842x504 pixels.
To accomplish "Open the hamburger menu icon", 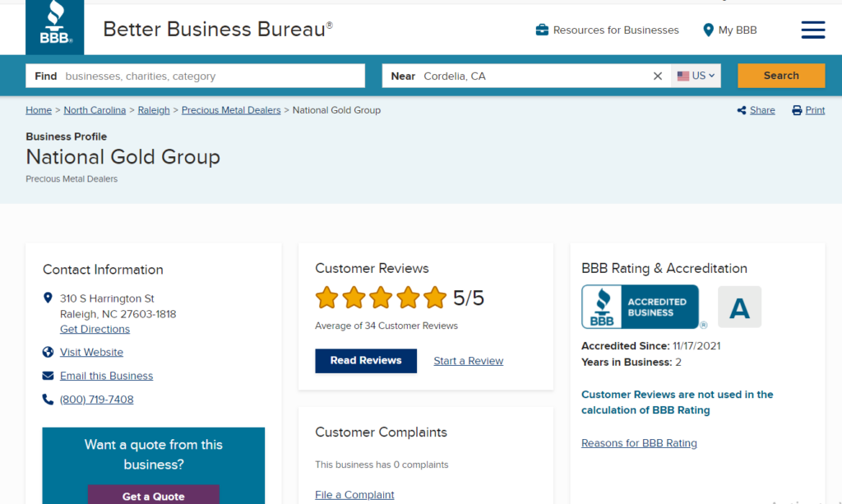I will tap(813, 30).
